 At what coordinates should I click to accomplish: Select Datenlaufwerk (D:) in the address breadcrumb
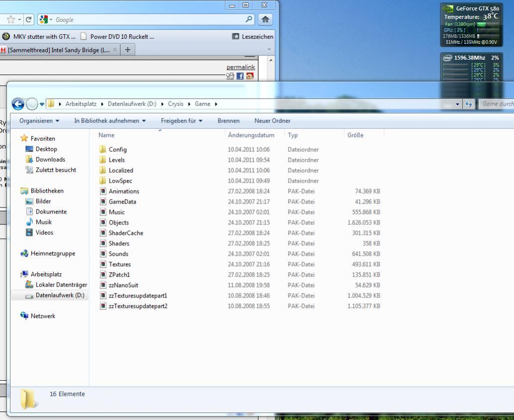click(x=132, y=104)
